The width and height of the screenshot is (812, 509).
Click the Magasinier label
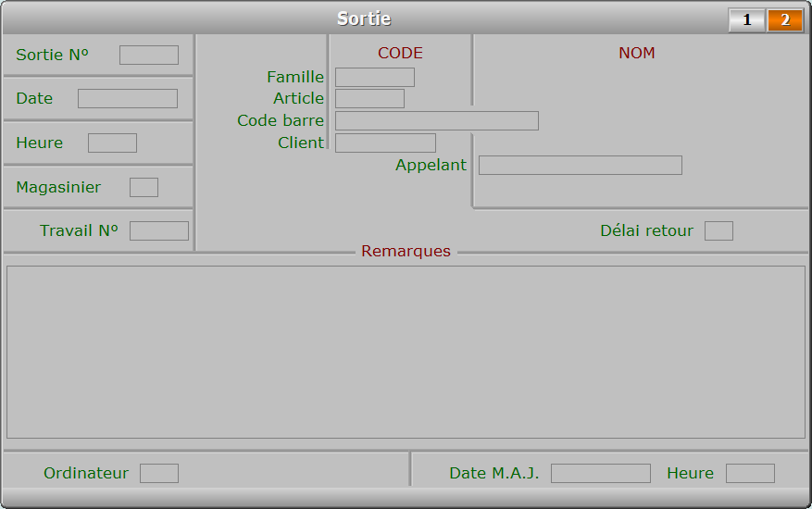[x=58, y=188]
